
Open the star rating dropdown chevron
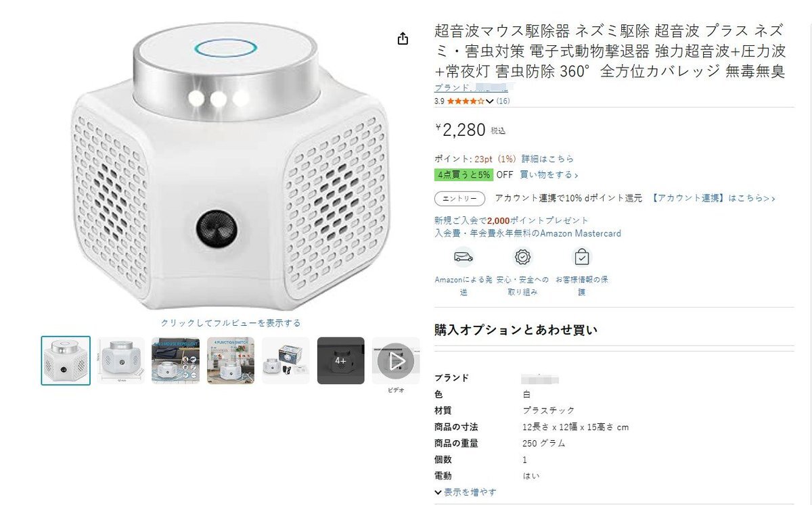tap(490, 101)
